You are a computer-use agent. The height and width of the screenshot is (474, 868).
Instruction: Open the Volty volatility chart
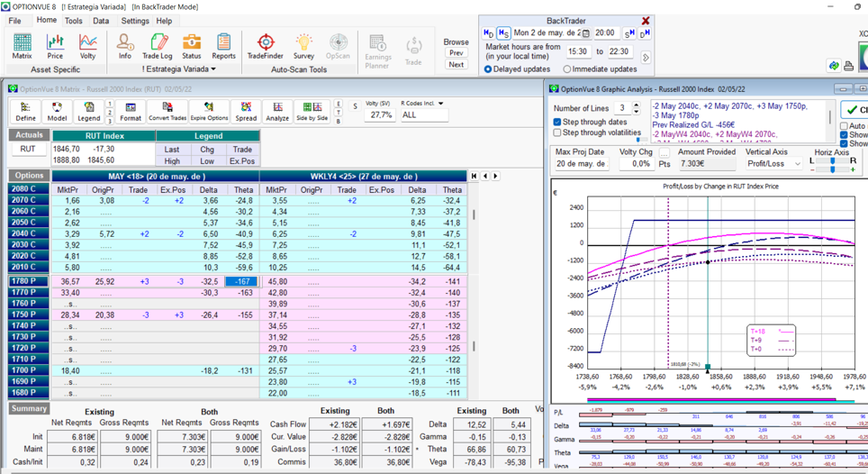87,46
